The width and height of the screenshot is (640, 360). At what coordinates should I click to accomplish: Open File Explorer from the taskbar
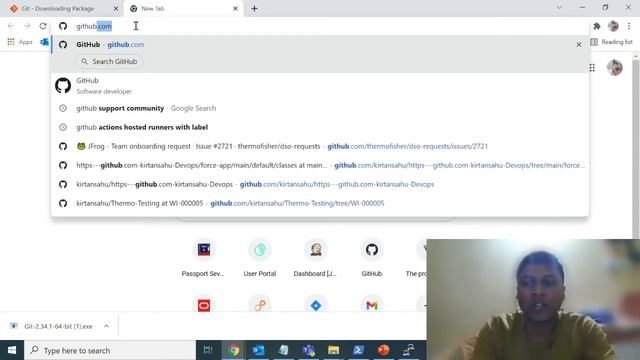[x=333, y=350]
